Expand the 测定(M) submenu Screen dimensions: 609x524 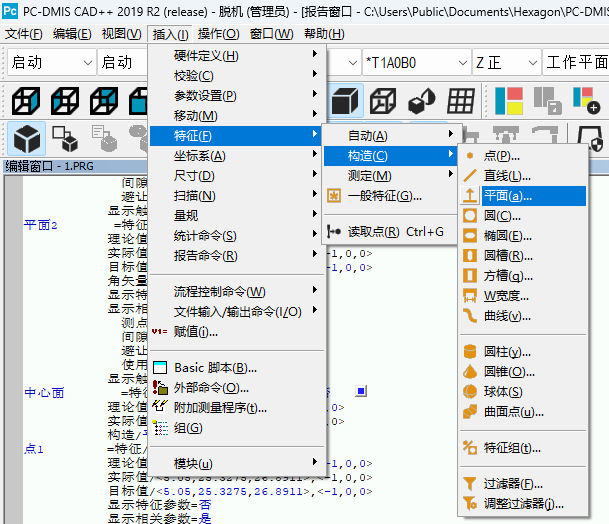390,176
